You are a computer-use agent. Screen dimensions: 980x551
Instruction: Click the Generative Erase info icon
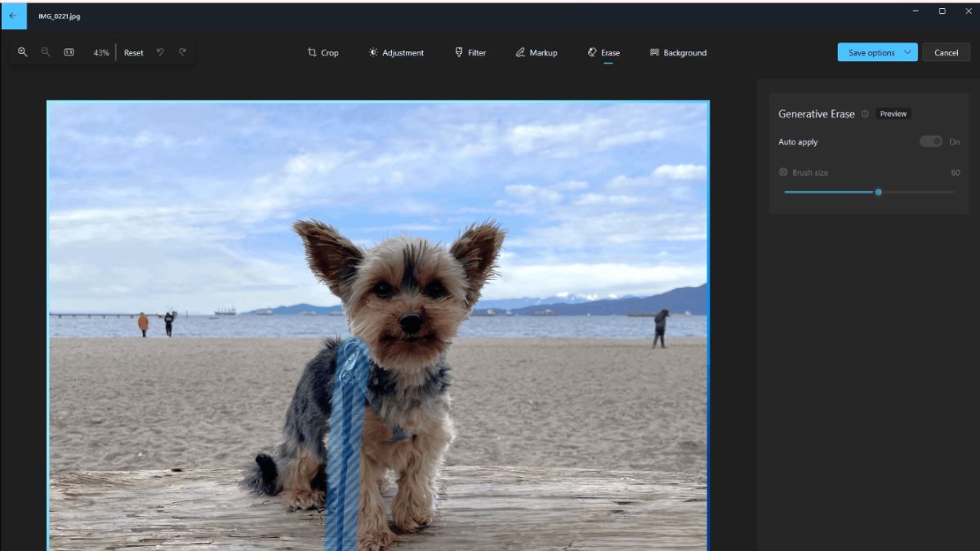pos(865,114)
